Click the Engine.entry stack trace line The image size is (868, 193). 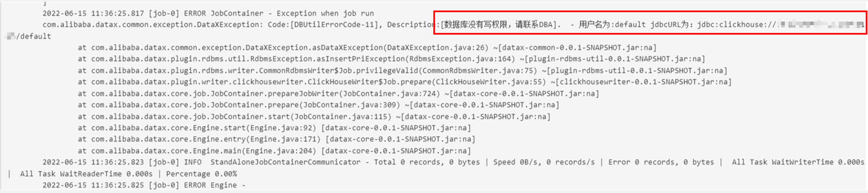(276, 139)
